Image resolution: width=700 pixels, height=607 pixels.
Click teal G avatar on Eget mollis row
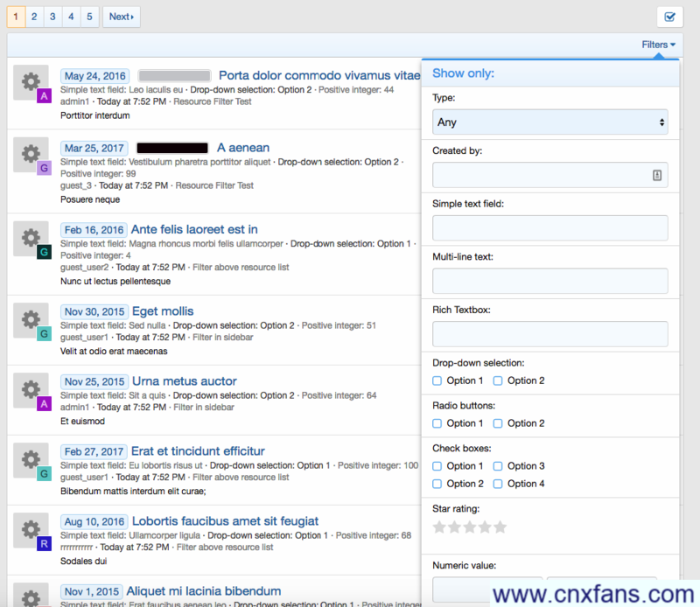click(x=44, y=333)
